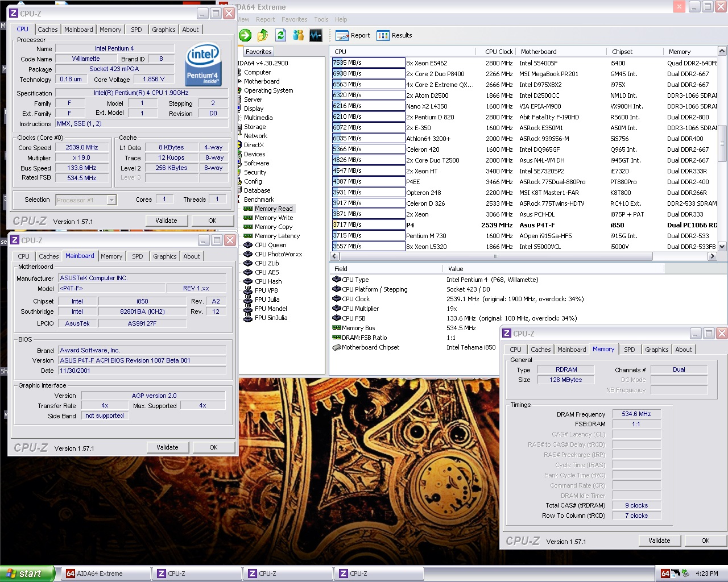The image size is (728, 582).
Task: Click OK in the CPU tab CPU-Z window
Action: pyautogui.click(x=212, y=221)
